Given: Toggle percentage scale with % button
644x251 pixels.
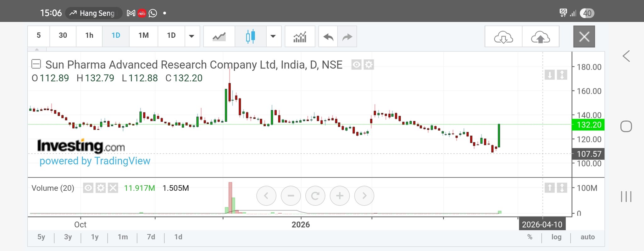Looking at the screenshot, I should [x=530, y=237].
